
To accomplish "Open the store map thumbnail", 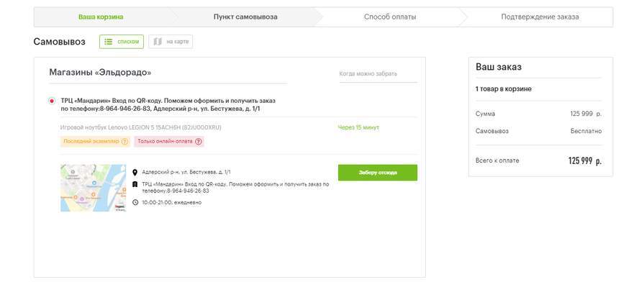I will pyautogui.click(x=93, y=188).
